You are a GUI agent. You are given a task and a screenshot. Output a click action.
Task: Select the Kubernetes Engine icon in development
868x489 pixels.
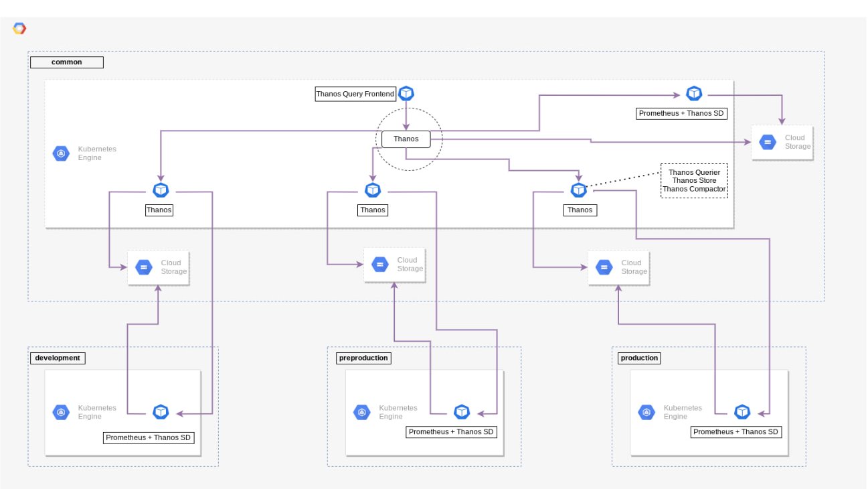pyautogui.click(x=61, y=412)
